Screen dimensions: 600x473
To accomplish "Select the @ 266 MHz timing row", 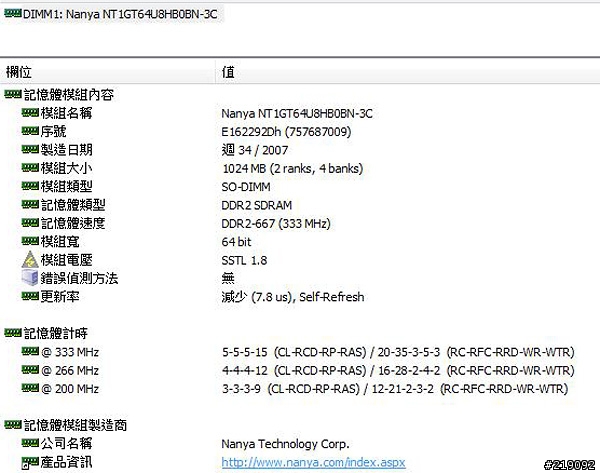I will pyautogui.click(x=300, y=370).
